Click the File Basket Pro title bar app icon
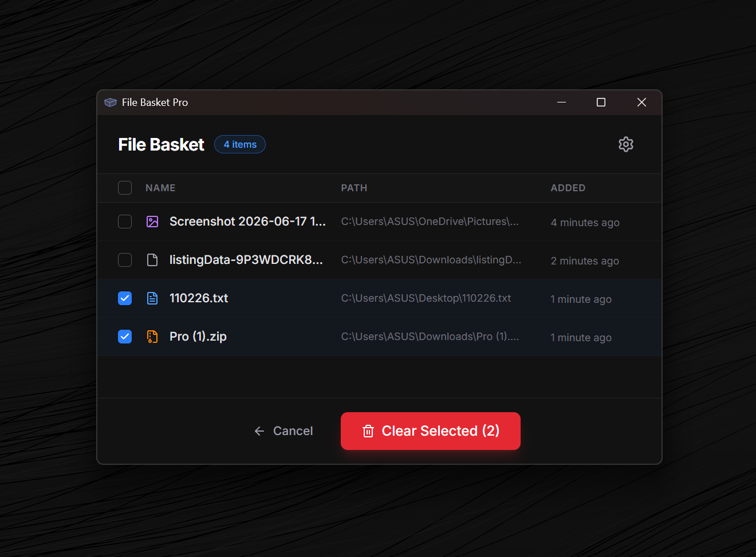Screen dimensions: 756x557 [111, 102]
